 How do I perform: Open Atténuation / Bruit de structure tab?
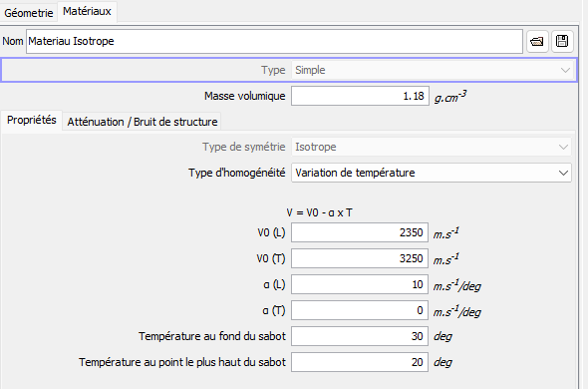coord(143,122)
